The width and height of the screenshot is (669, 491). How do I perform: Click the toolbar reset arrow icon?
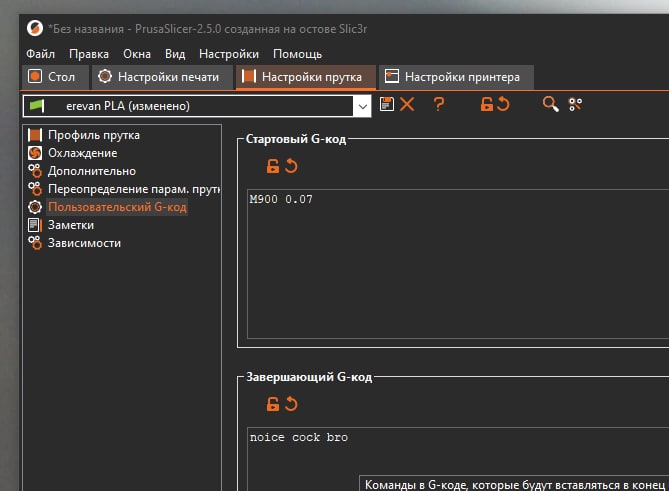tap(503, 104)
